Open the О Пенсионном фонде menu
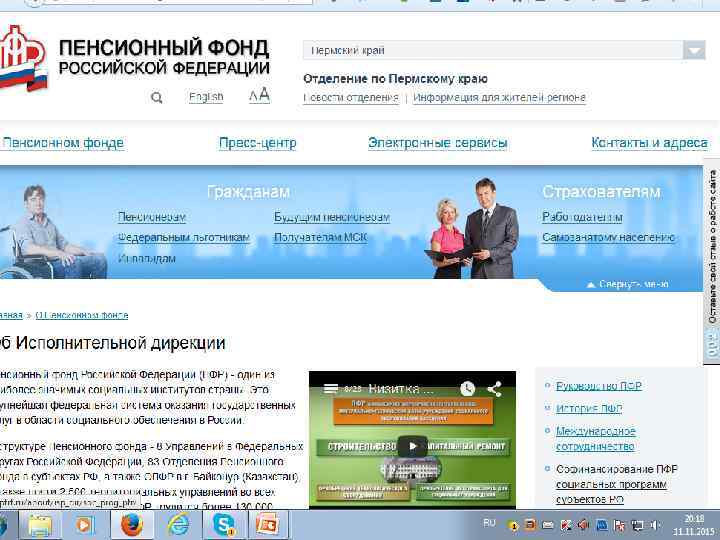Viewport: 720px width, 540px height. click(x=62, y=143)
